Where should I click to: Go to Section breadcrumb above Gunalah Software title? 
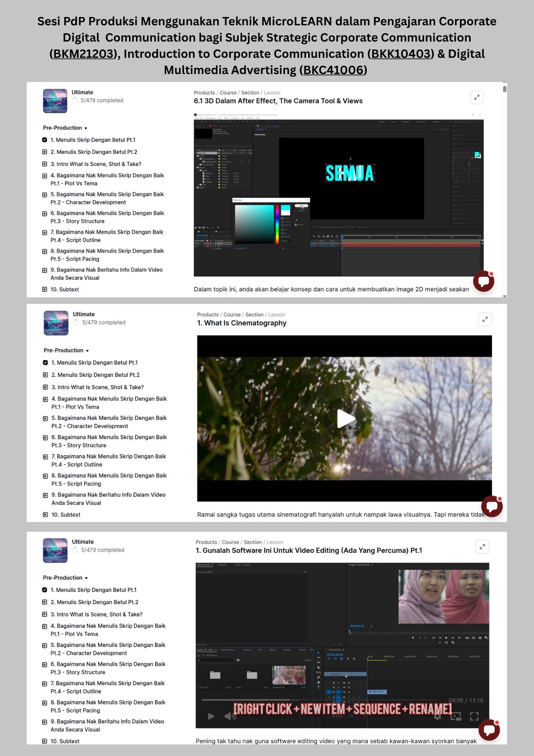click(x=253, y=542)
